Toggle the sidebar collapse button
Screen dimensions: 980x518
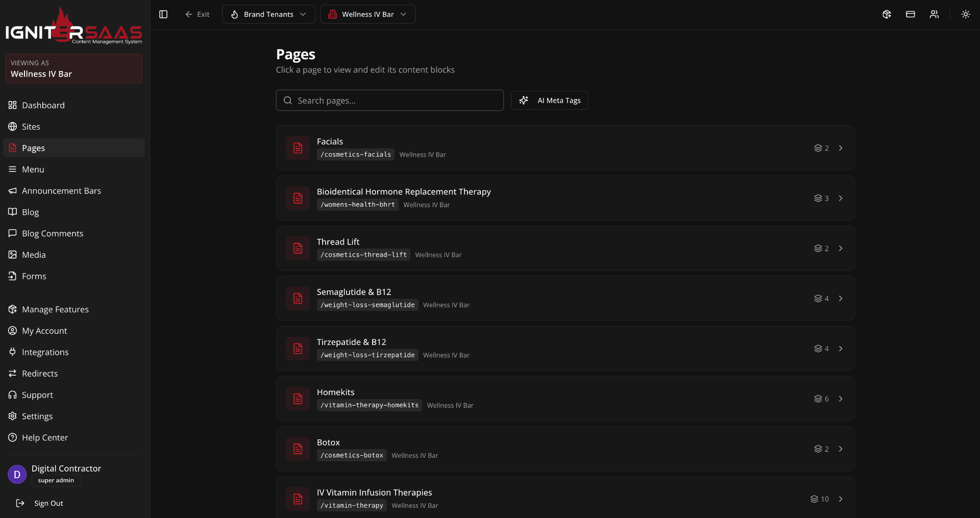[163, 14]
